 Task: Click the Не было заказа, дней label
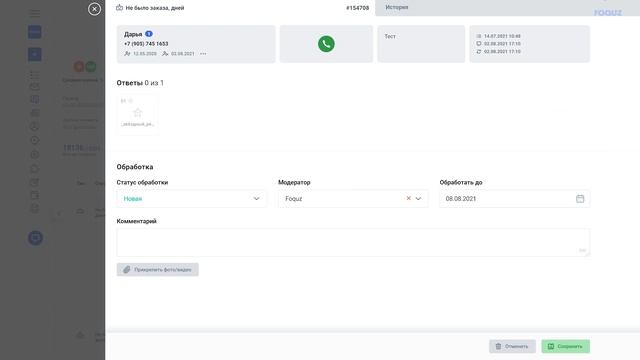[155, 8]
